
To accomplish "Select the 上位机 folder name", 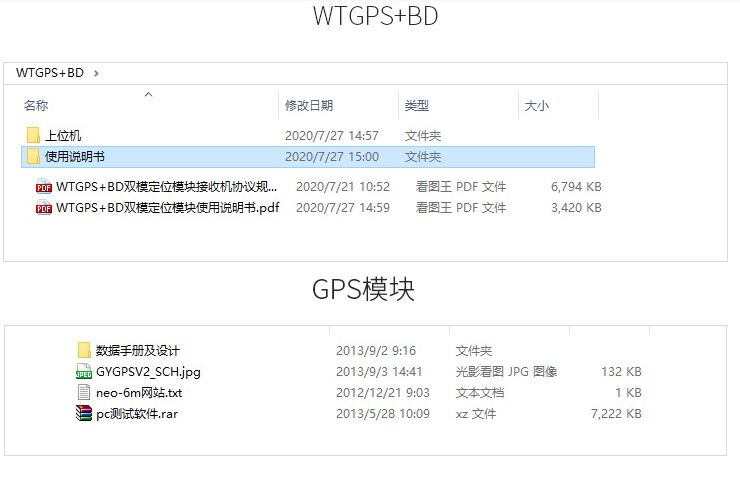I will pyautogui.click(x=63, y=136).
